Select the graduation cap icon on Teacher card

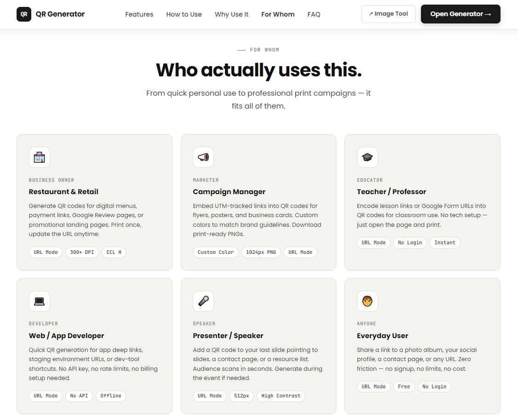[x=367, y=157]
